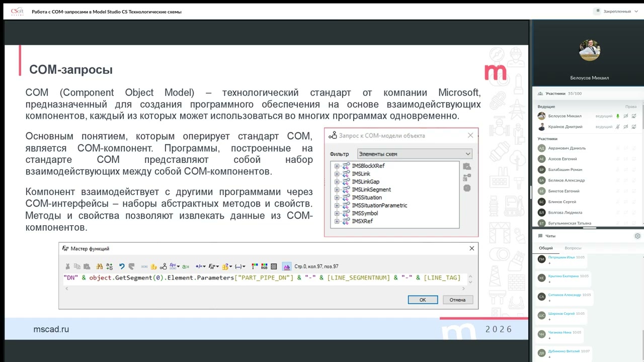Viewport: 644px width, 362px height.
Task: Click the top side icon in COM query dialog
Action: 467,166
